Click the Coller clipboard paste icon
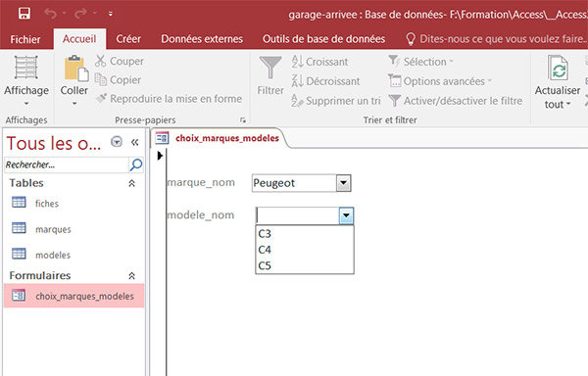This screenshot has height=376, width=588. coord(76,69)
